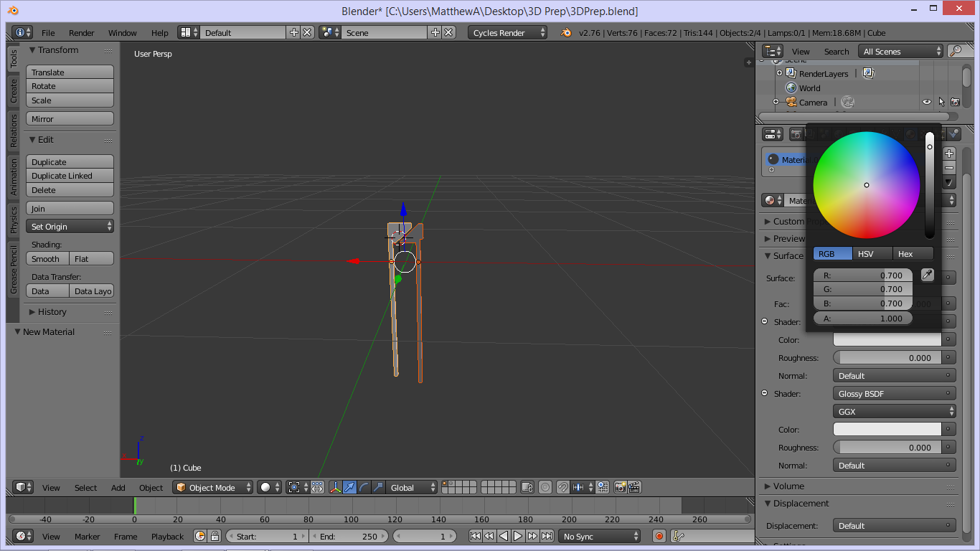
Task: Open the Render tab in Properties
Action: [x=796, y=134]
